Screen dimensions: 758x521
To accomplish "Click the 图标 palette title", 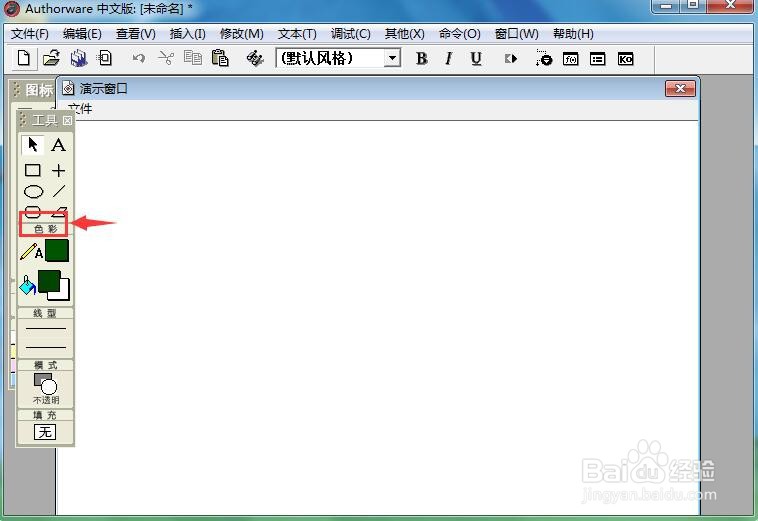I will point(39,90).
